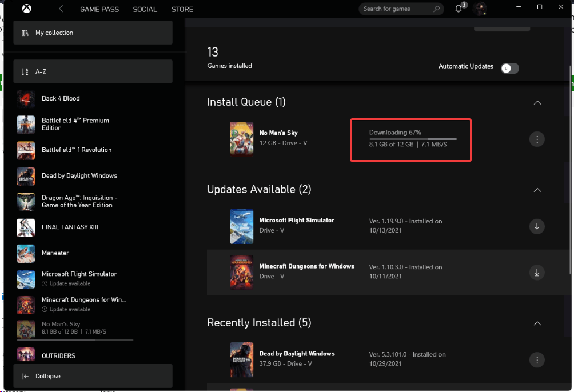Image resolution: width=574 pixels, height=392 pixels.
Task: Click Battlefield 4 Premium Edition title in sidebar
Action: (x=75, y=124)
